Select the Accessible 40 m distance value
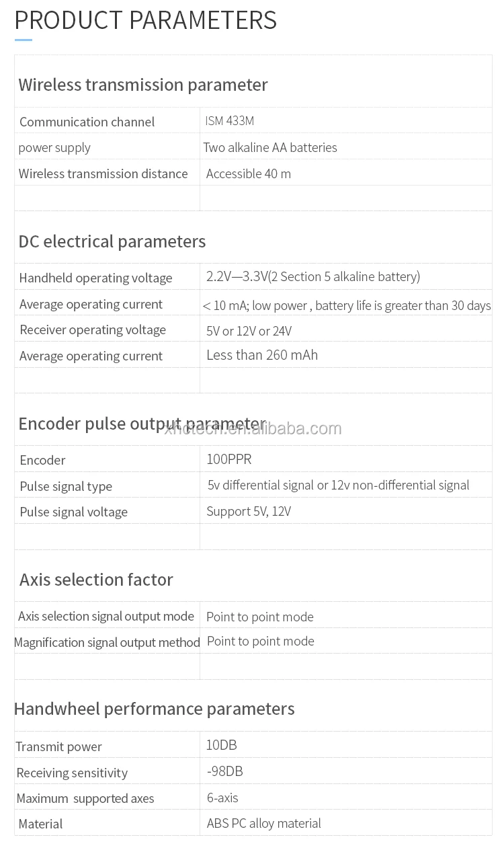Image resolution: width=504 pixels, height=854 pixels. pyautogui.click(x=249, y=173)
